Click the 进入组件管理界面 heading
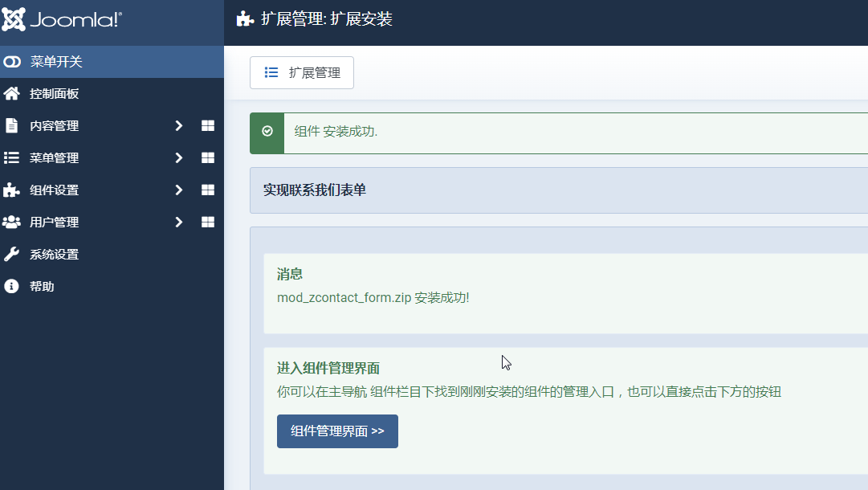 pos(328,368)
